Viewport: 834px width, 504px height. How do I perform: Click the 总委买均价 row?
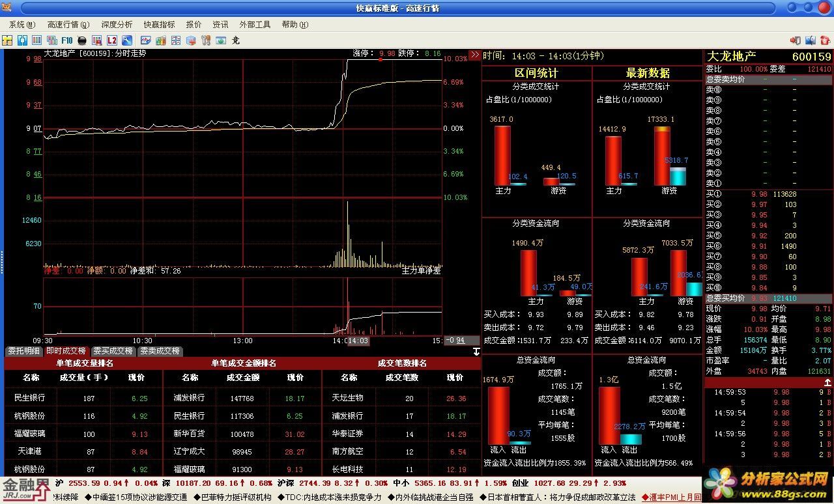[769, 298]
